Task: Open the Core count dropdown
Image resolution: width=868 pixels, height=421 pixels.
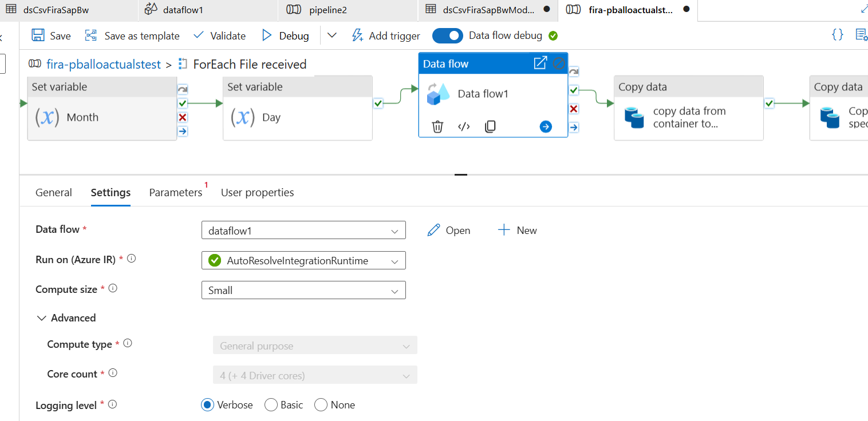Action: 315,375
